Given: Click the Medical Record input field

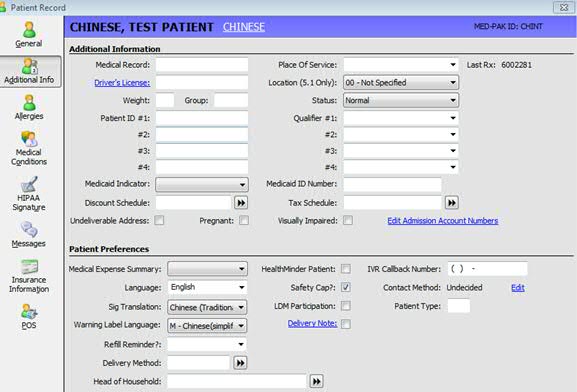Looking at the screenshot, I should point(202,65).
